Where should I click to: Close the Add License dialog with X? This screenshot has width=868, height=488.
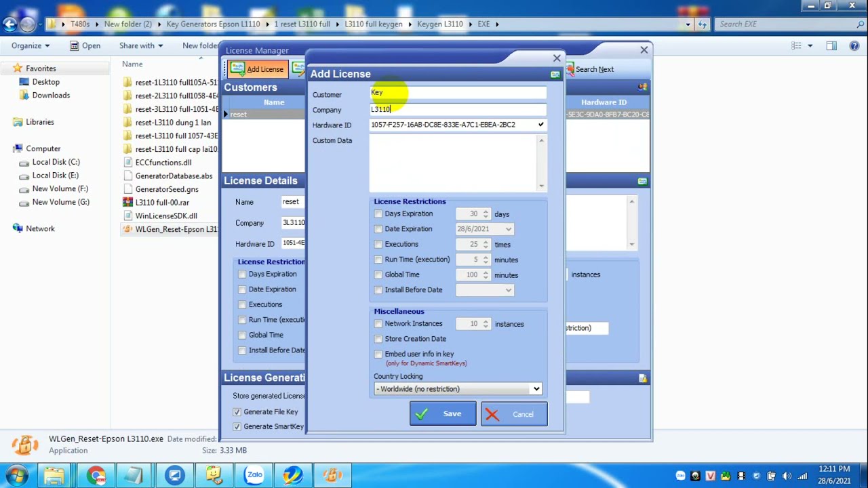tap(557, 58)
